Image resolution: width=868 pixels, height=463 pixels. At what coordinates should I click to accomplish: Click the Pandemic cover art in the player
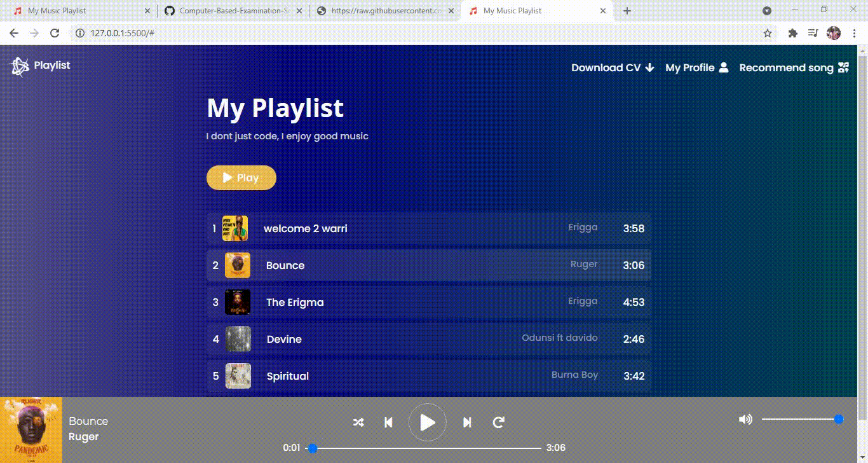tap(31, 430)
